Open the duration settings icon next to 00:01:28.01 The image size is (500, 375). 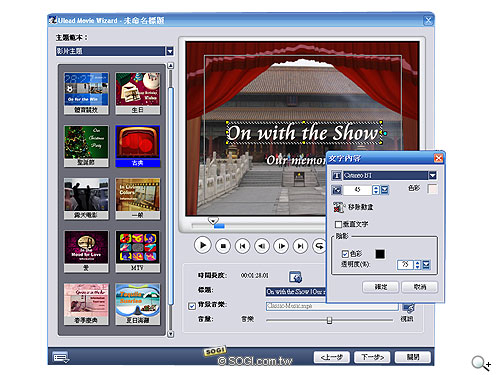(295, 276)
